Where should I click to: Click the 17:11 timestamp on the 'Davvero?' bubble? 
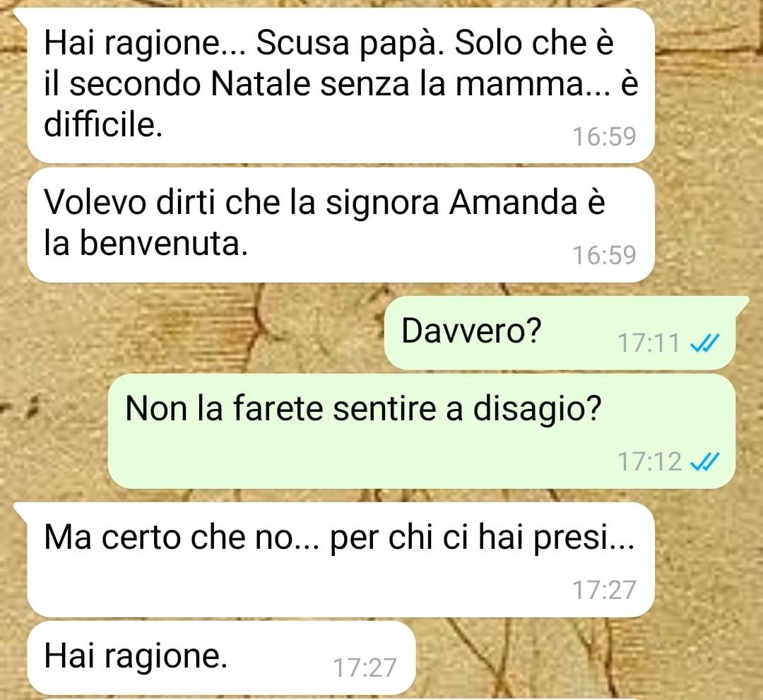point(649,343)
